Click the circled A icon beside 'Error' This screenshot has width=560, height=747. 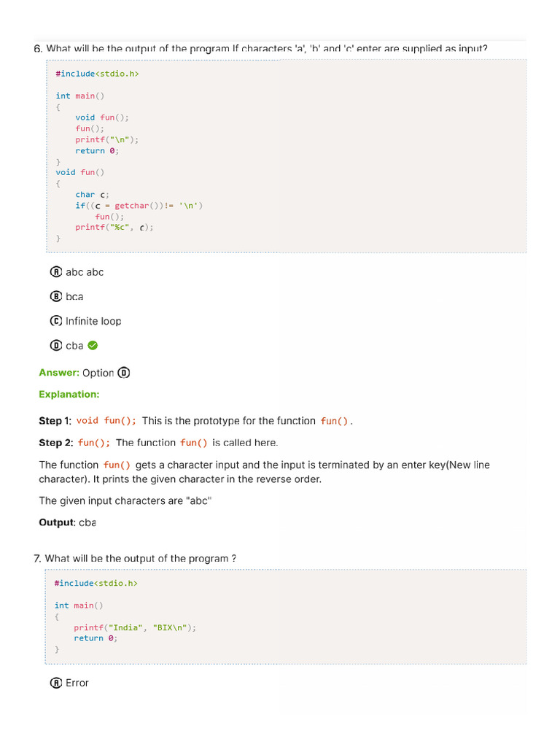point(56,684)
